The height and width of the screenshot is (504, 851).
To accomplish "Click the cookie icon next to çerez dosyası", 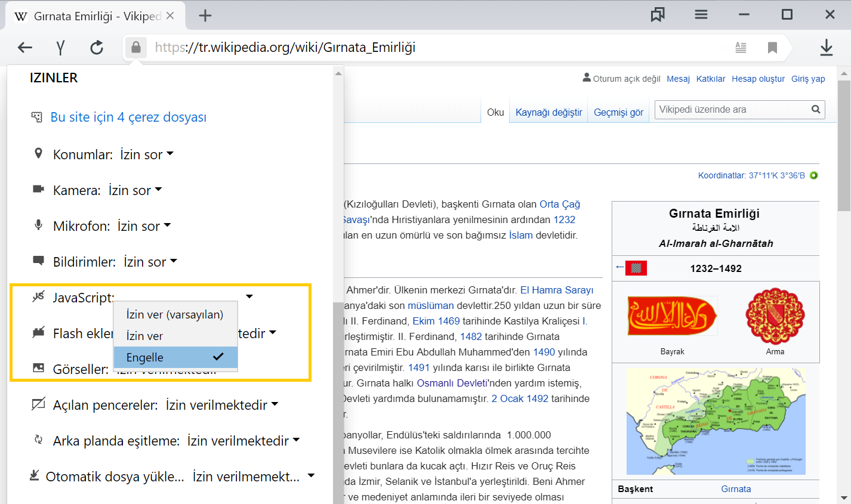I will click(37, 117).
